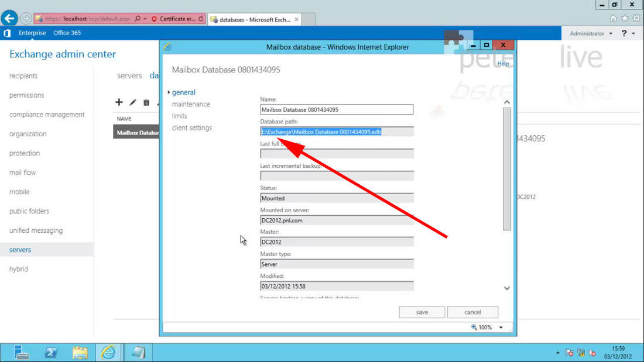Go to compliance management
This screenshot has width=644, height=362.
pos(47,115)
